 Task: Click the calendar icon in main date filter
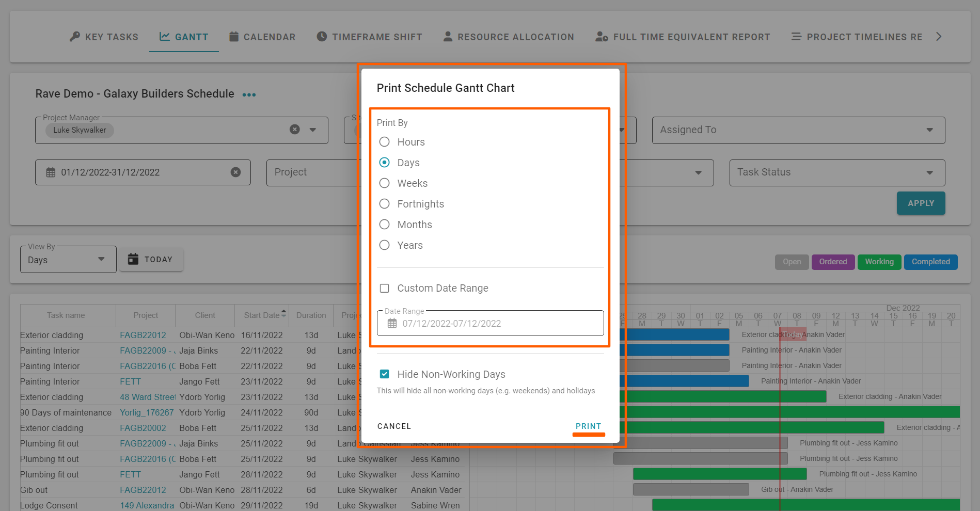(51, 172)
